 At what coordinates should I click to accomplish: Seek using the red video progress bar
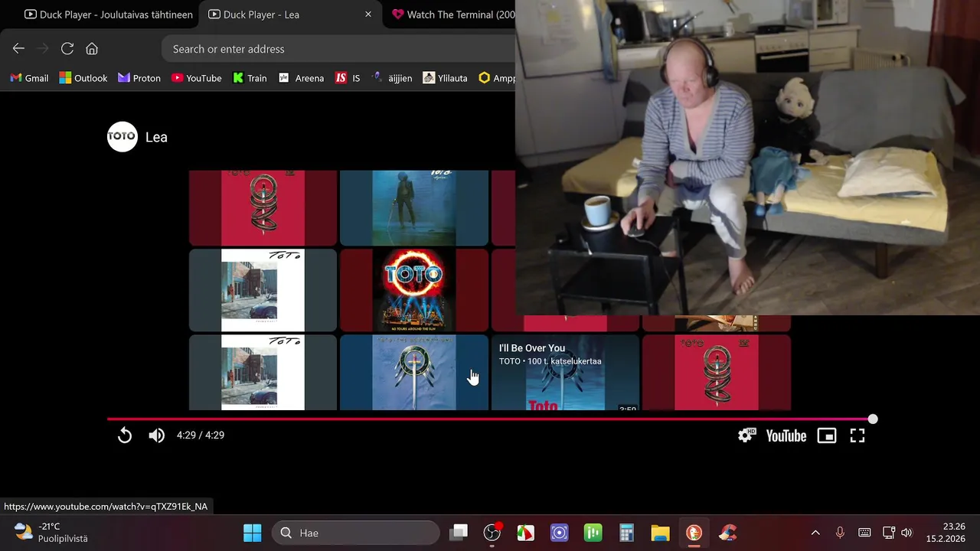pyautogui.click(x=490, y=419)
